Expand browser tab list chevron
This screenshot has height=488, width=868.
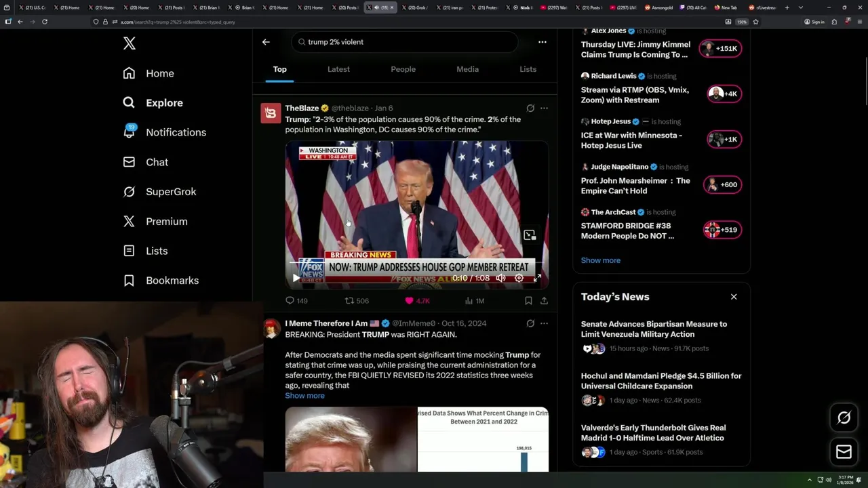coord(801,7)
